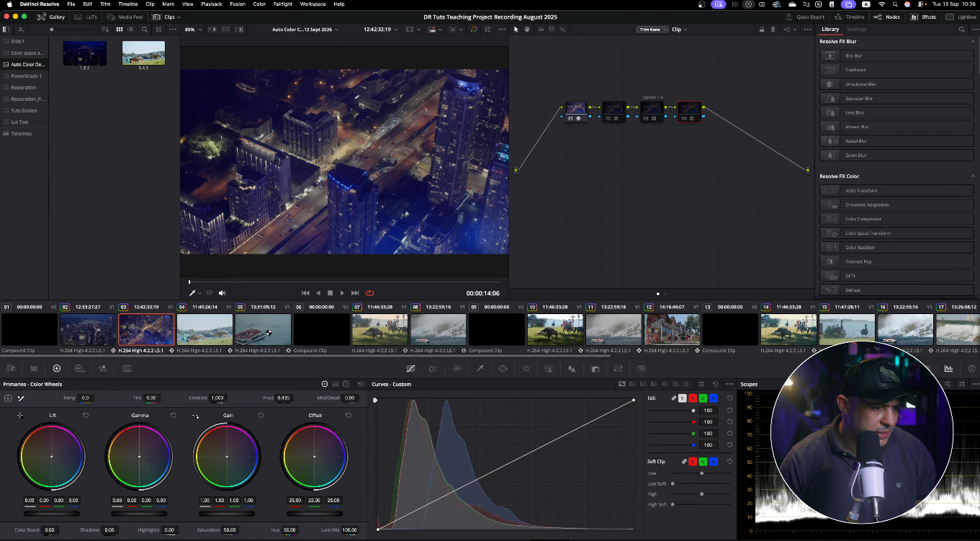Select the qualifier eyedropper palette icon
Screen dimensions: 980x541
pos(480,368)
